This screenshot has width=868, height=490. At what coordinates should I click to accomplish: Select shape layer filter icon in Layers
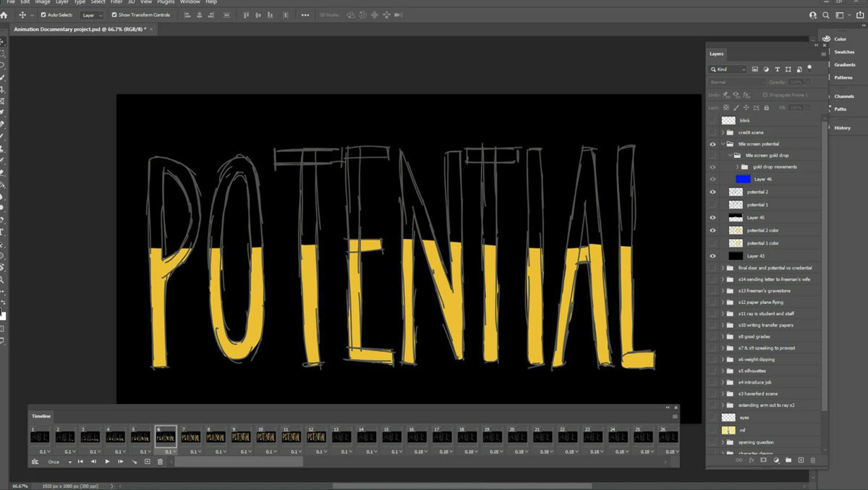(x=788, y=69)
